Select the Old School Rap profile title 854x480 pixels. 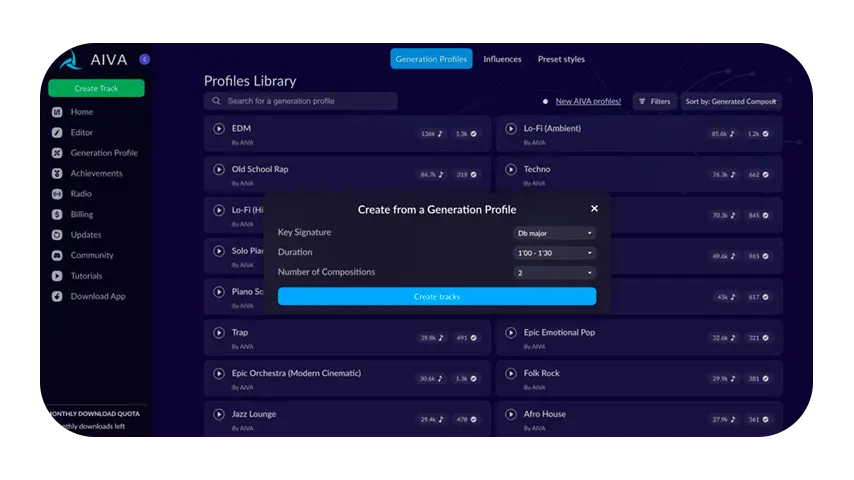pos(260,169)
